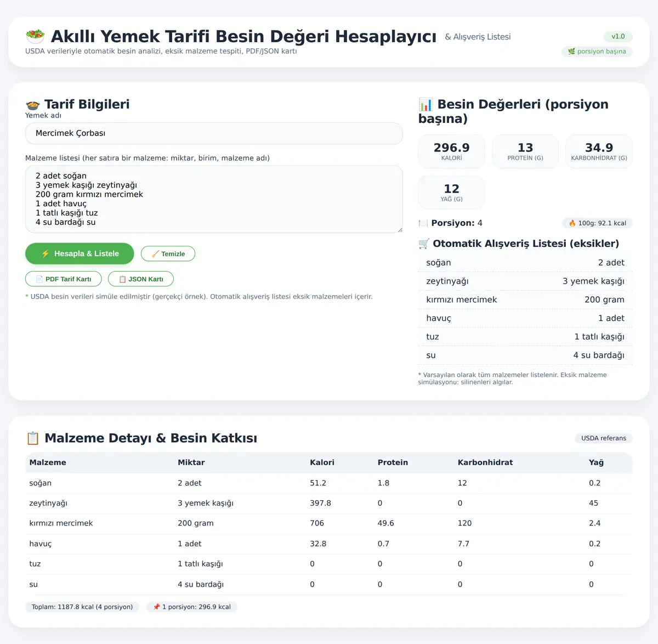658x644 pixels.
Task: Export the PDF Tarif Kartı
Action: [64, 279]
